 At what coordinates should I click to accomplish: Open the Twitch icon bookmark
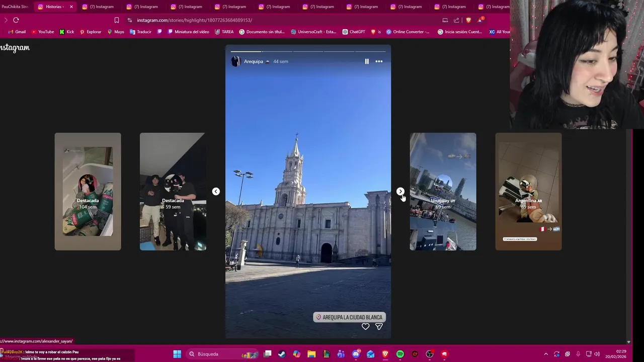(x=159, y=32)
